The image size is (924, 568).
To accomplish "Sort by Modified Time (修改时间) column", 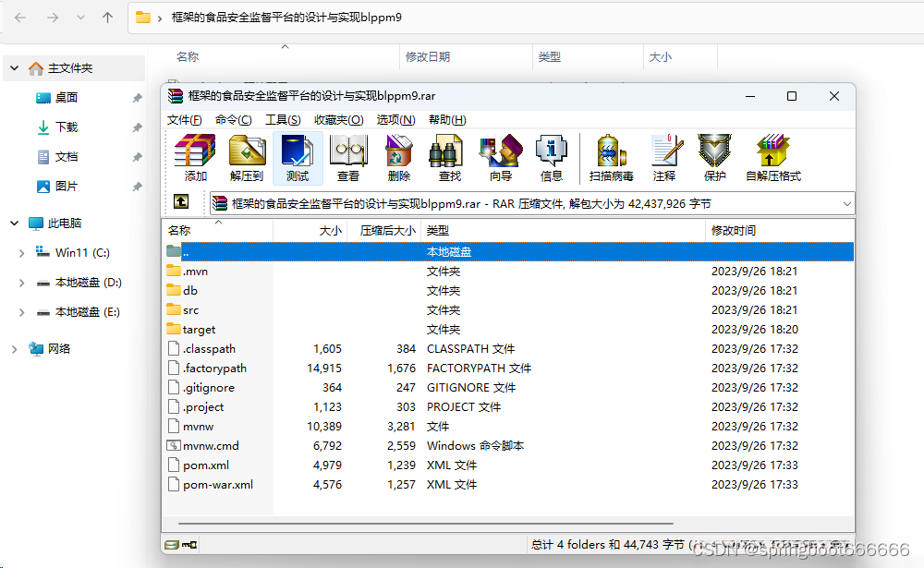I will click(780, 230).
